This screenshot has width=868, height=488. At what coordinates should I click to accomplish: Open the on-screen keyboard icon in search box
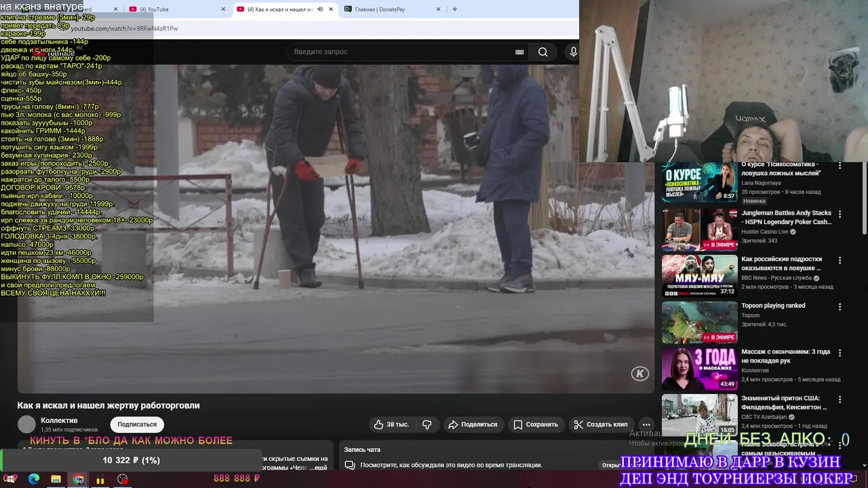click(519, 52)
